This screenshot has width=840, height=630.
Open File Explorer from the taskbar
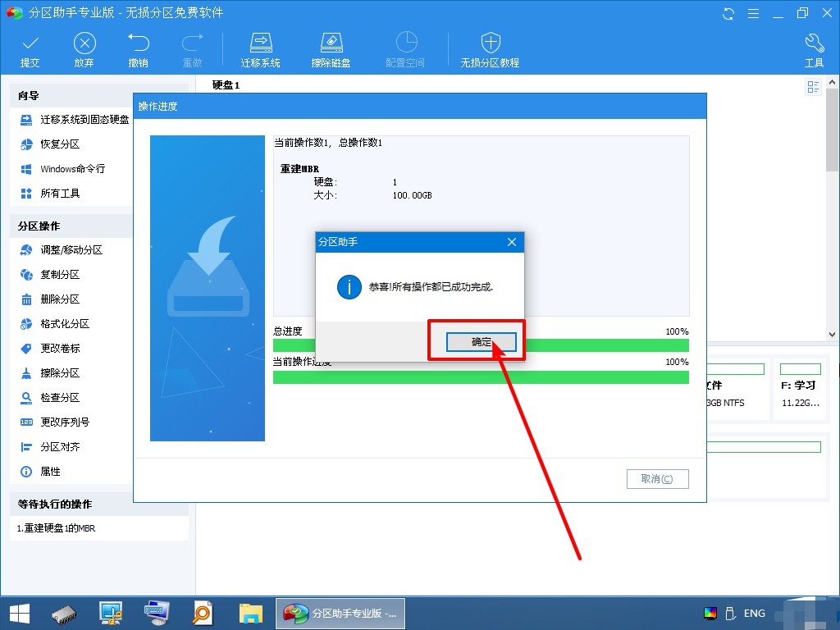(x=251, y=614)
